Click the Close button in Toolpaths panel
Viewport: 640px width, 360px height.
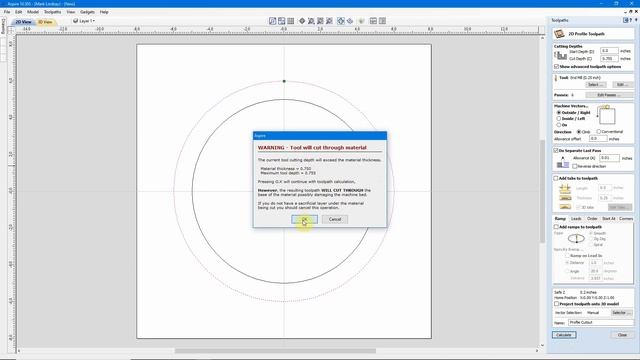(622, 335)
